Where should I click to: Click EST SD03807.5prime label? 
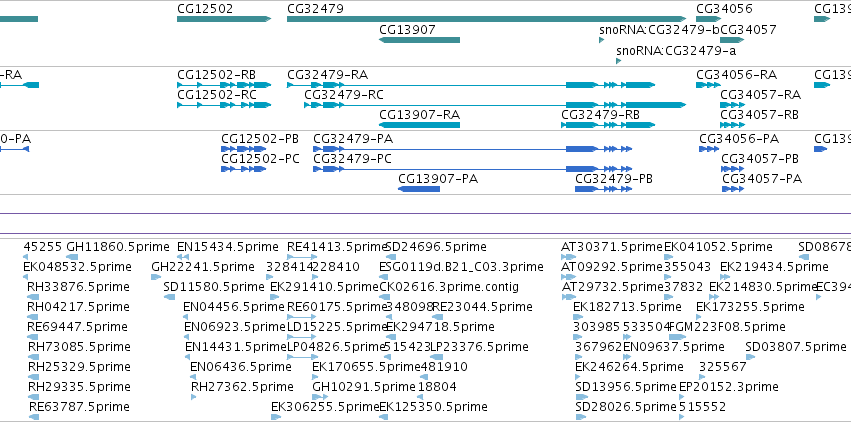[x=796, y=347]
